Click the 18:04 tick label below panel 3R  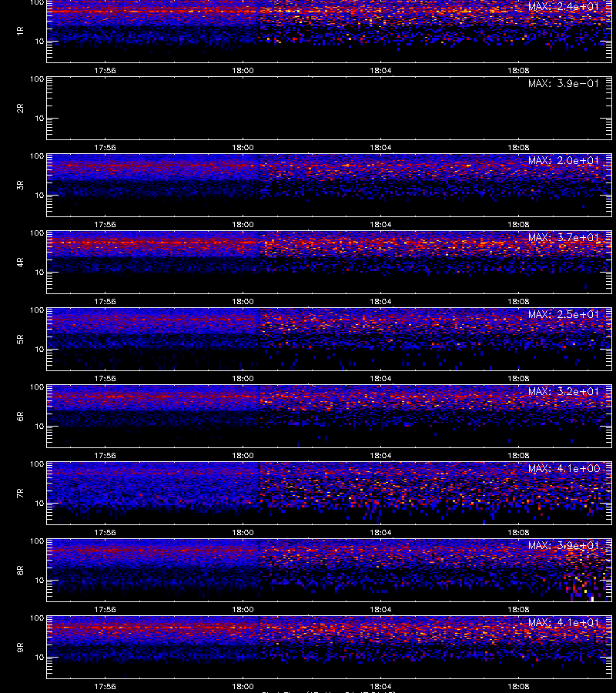click(x=380, y=225)
